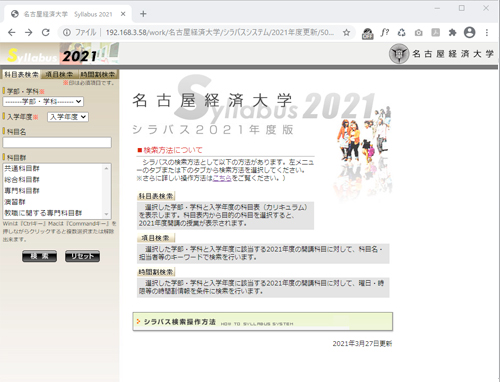This screenshot has height=382, width=500.
Task: Click the black 検索 search button
Action: 39,256
